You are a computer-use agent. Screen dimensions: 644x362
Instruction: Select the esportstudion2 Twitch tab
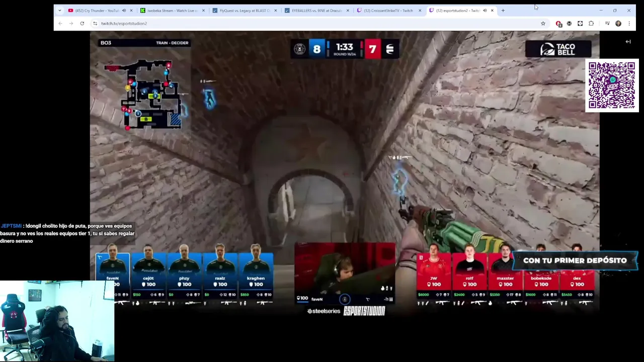[457, 11]
